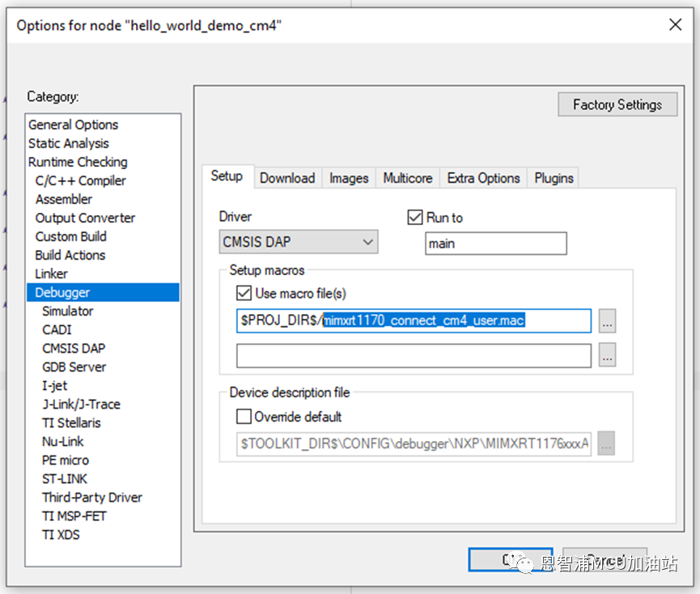Image resolution: width=700 pixels, height=594 pixels.
Task: Open the Images tab
Action: pyautogui.click(x=349, y=178)
